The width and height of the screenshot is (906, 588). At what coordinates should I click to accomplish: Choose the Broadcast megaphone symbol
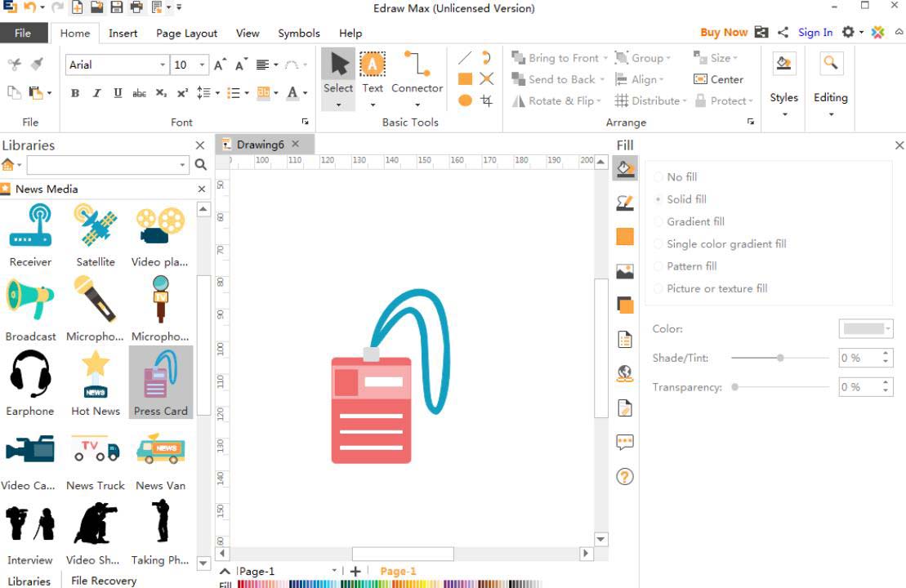tap(30, 309)
